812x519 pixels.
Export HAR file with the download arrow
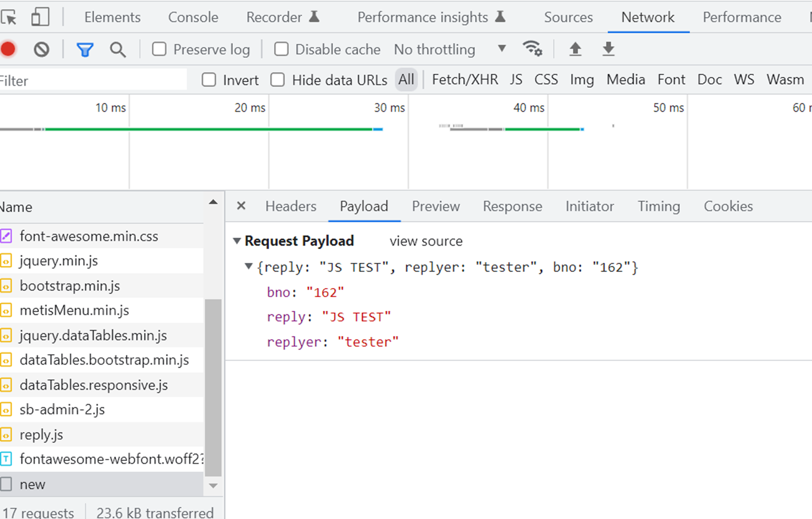609,49
